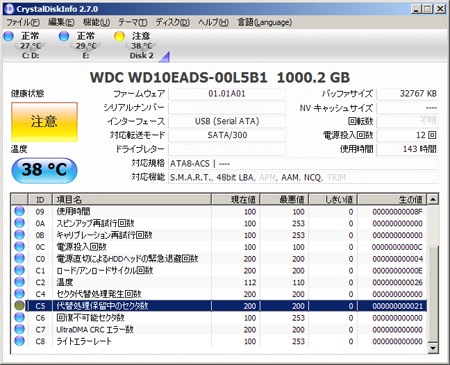Click the blue status icon for row 0C
450x365 pixels.
coord(19,247)
